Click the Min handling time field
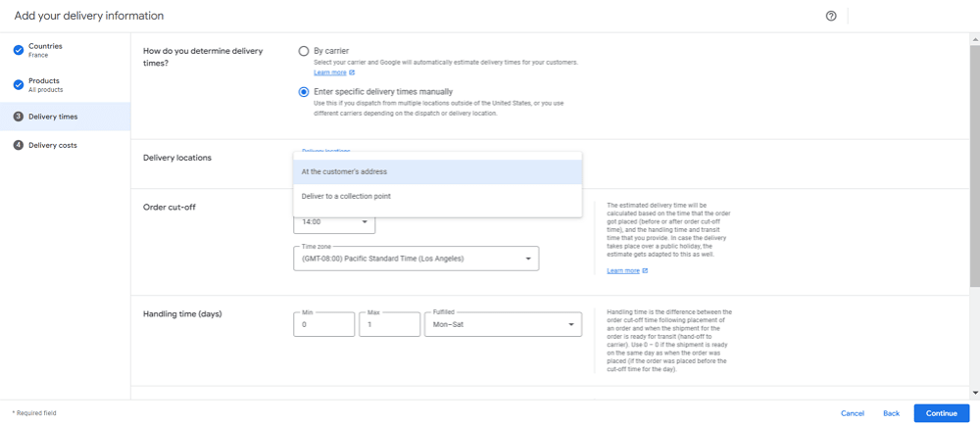 click(x=323, y=324)
